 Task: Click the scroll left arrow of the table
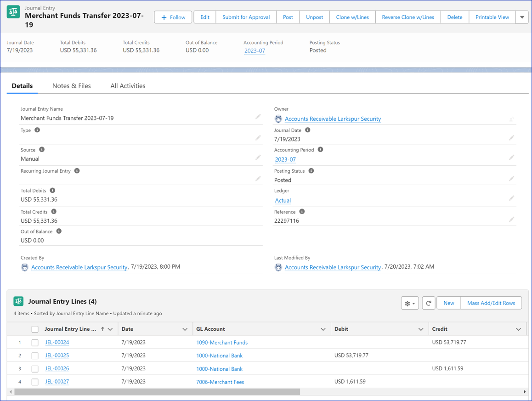pos(11,392)
